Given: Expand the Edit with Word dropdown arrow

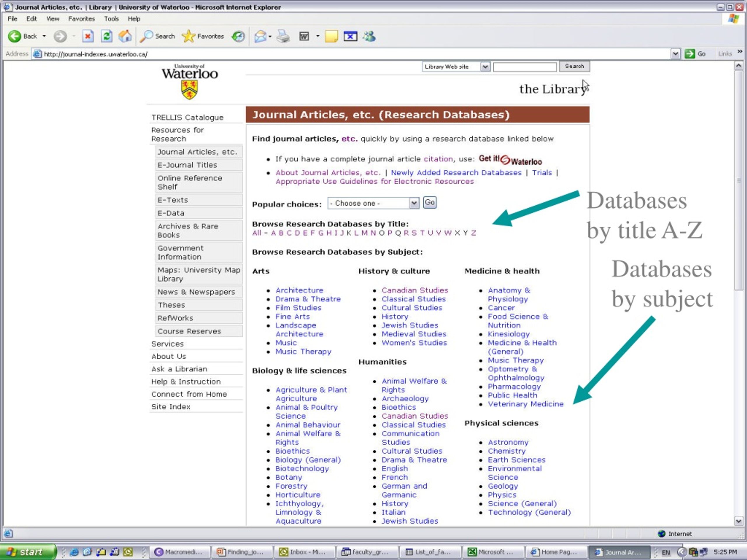Looking at the screenshot, I should (x=317, y=36).
